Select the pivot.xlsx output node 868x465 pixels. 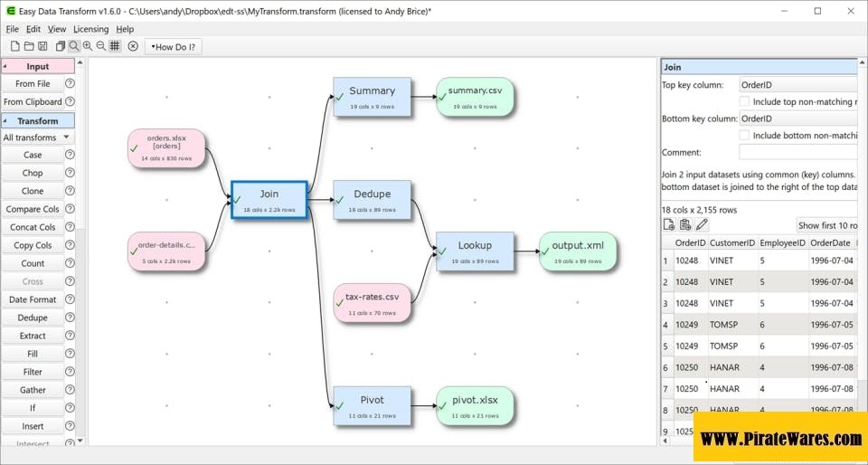[475, 406]
